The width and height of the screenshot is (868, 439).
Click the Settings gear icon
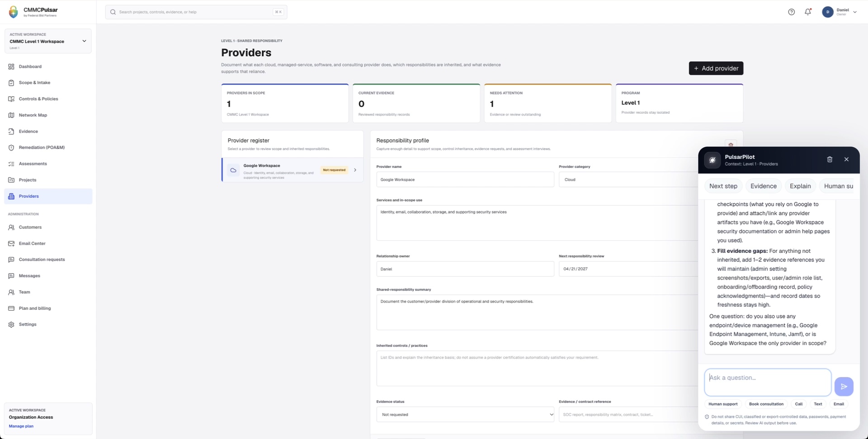(x=11, y=324)
